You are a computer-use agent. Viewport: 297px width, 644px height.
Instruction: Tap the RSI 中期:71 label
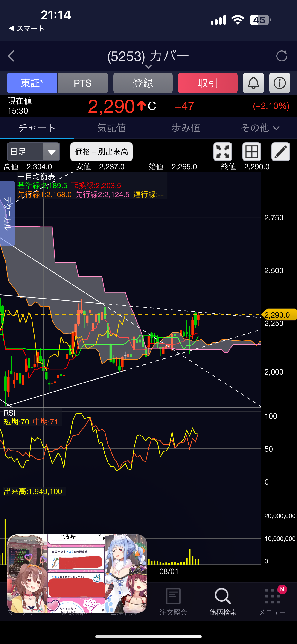click(46, 422)
